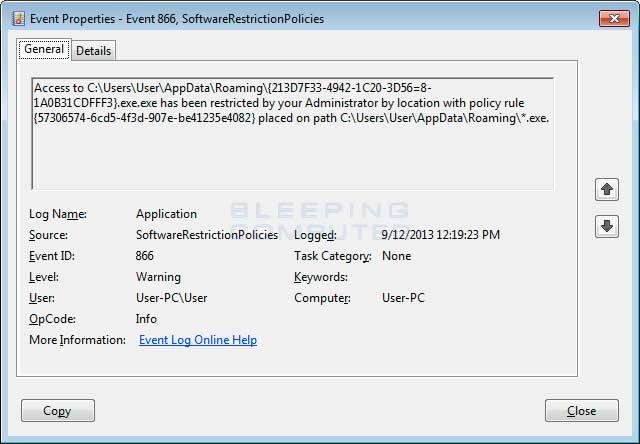Click the down arrow next event button

(x=607, y=226)
